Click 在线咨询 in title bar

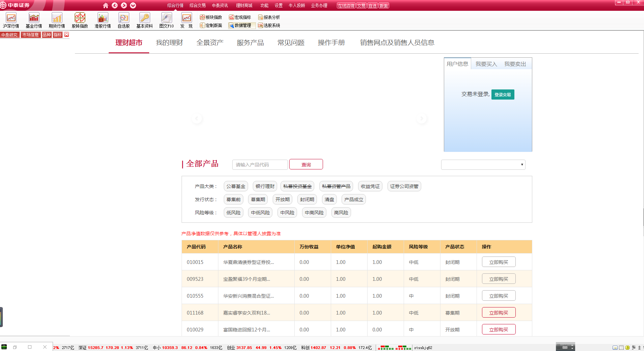(346, 6)
